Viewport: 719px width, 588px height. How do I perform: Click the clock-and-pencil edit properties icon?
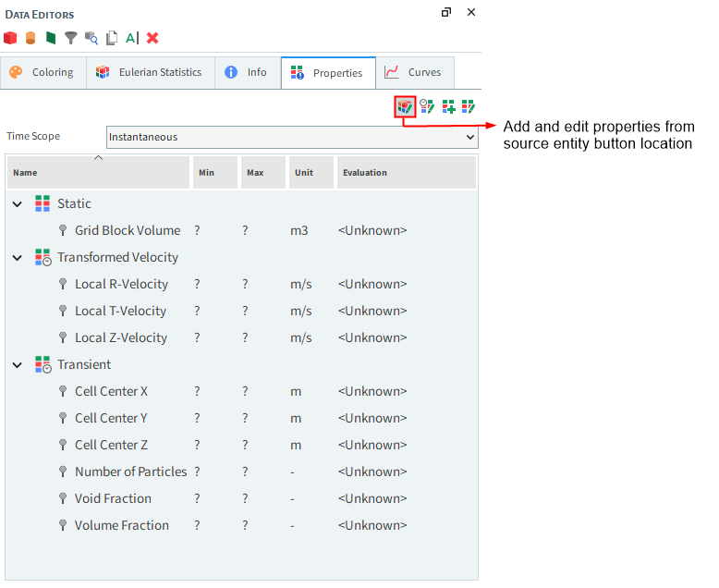pos(427,106)
